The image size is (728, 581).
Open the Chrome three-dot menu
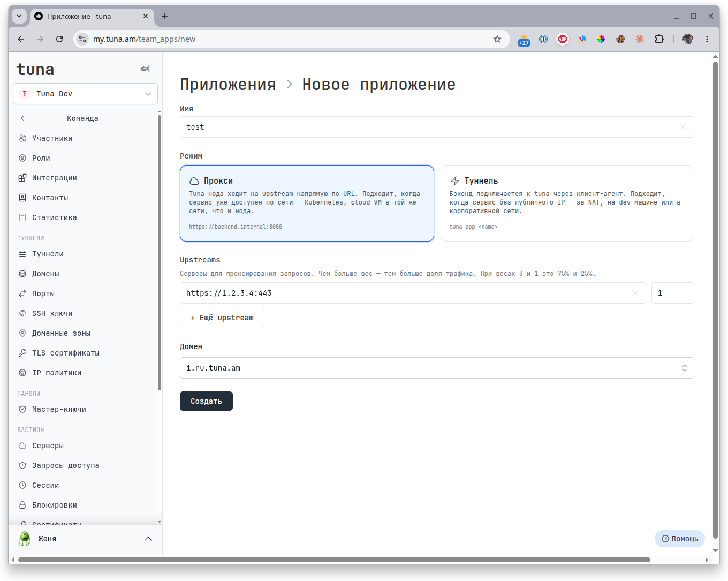(x=707, y=39)
